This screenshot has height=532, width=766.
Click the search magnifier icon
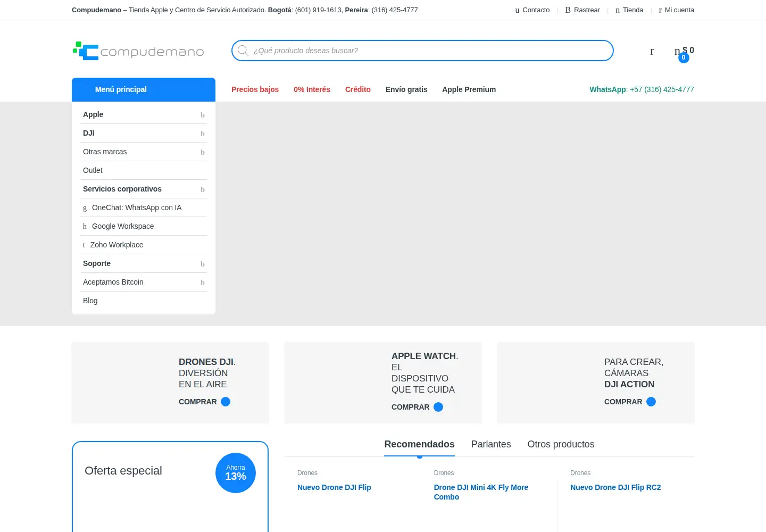point(243,51)
